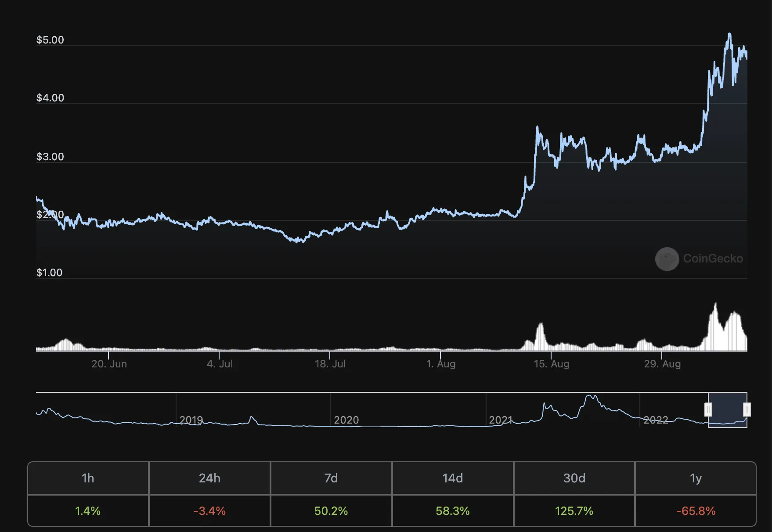Click the highlighted navigator selection window
This screenshot has height=532, width=772.
727,410
